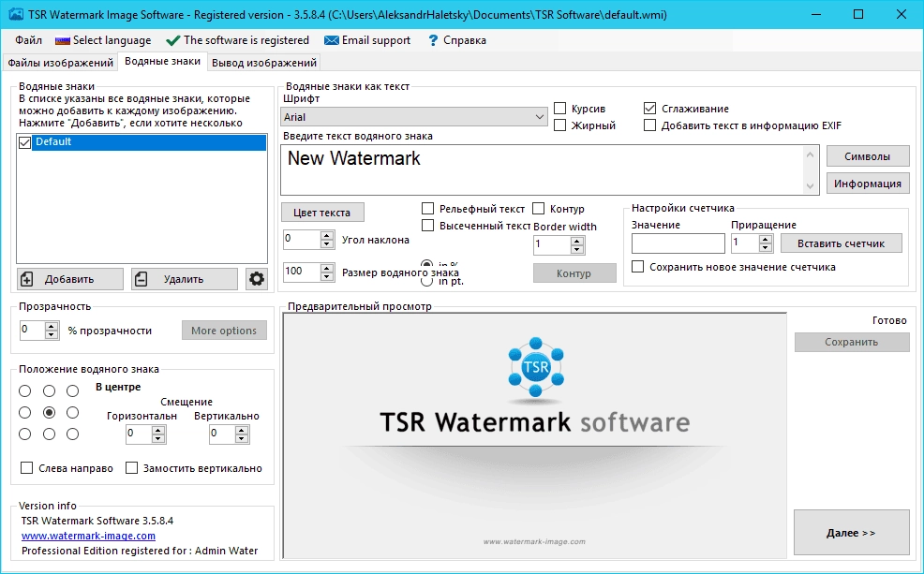Enable Рельефный текст checkbox
The image size is (924, 574).
tap(428, 209)
